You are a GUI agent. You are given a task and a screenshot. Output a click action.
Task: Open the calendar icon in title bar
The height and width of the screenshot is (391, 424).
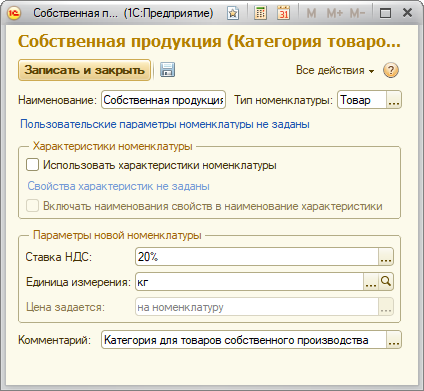tap(284, 13)
